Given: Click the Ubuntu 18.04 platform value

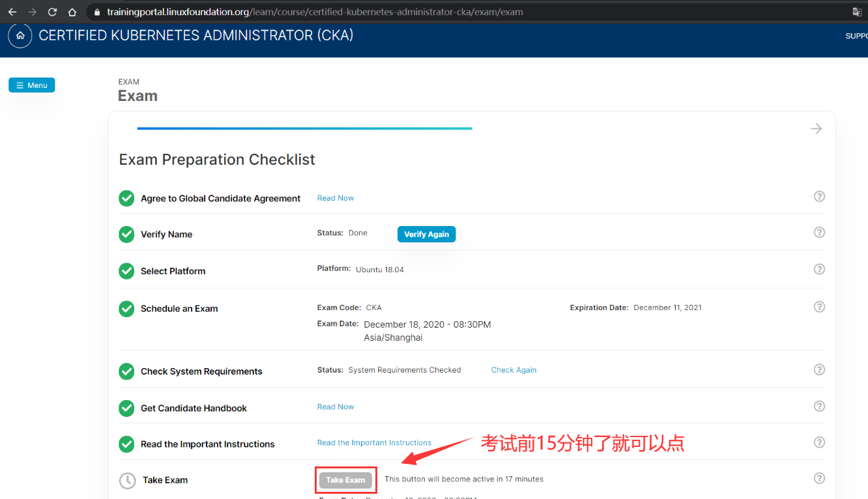Looking at the screenshot, I should point(380,270).
